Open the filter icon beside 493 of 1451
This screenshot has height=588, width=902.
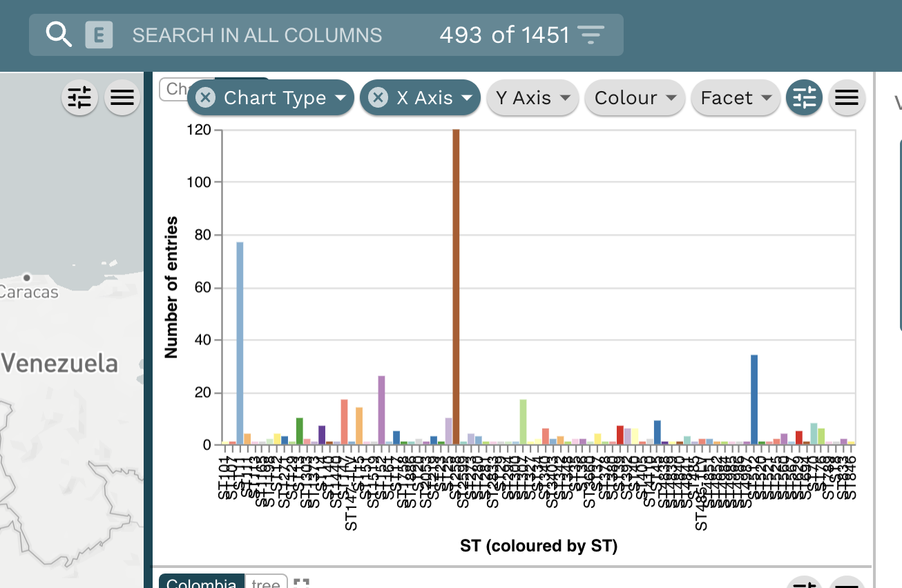click(591, 35)
